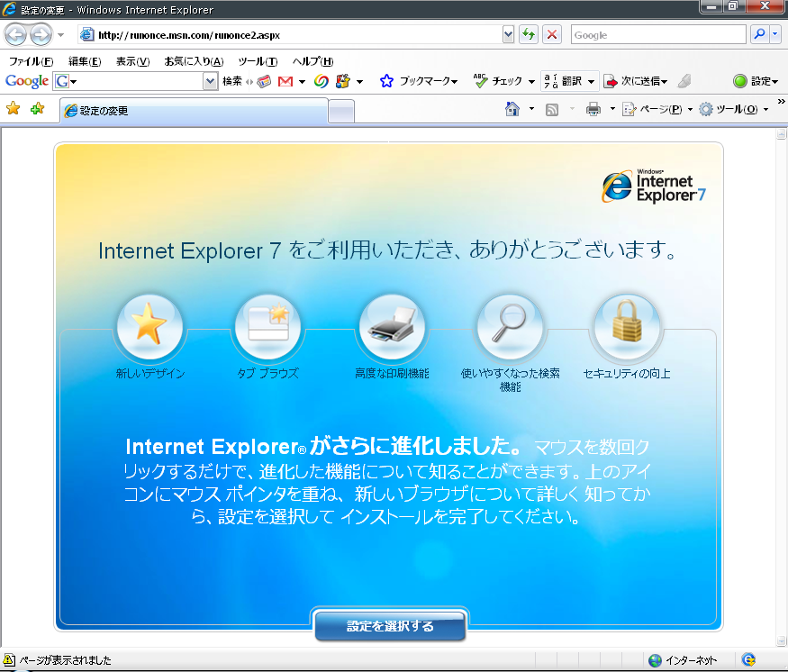
Task: Open the お気に入り(A) menu
Action: [193, 61]
